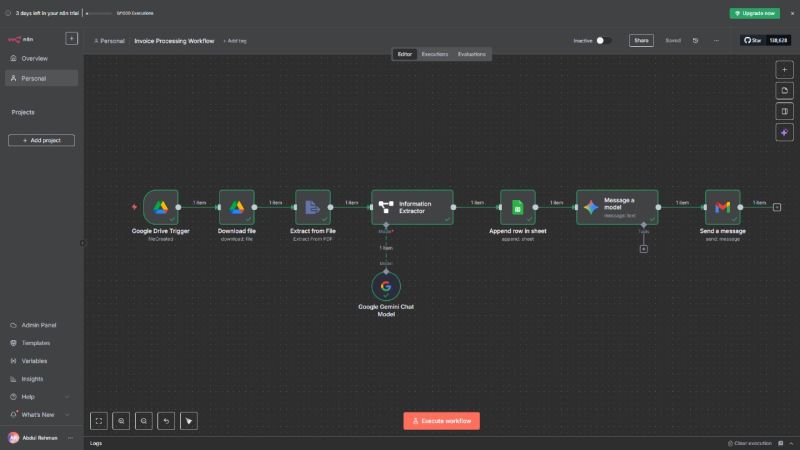Click Clear execution in the logs bar

749,443
